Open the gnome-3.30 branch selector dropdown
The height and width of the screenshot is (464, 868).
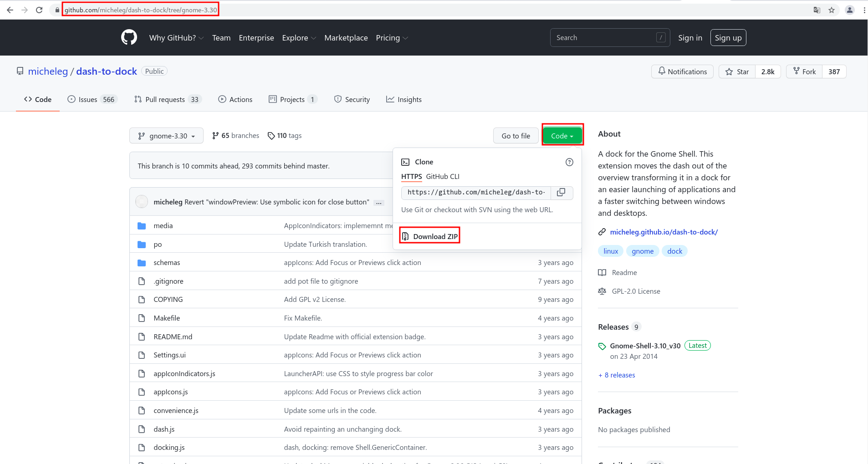click(x=166, y=136)
